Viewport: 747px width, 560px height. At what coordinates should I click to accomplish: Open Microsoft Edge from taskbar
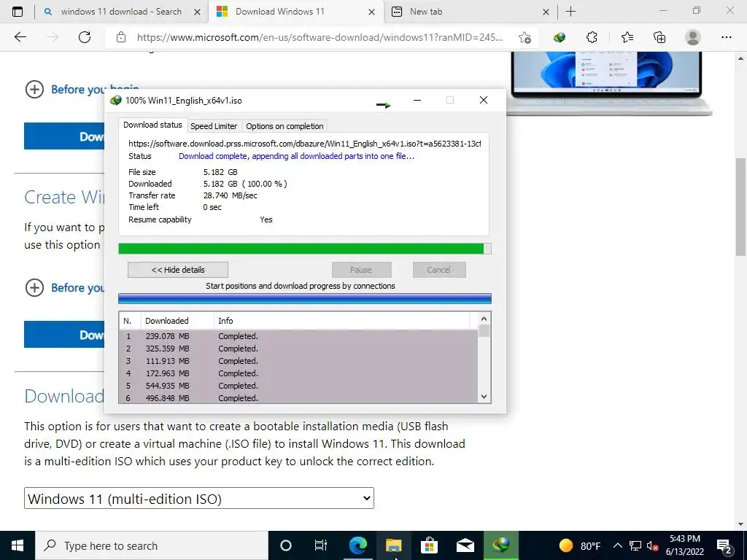[357, 545]
